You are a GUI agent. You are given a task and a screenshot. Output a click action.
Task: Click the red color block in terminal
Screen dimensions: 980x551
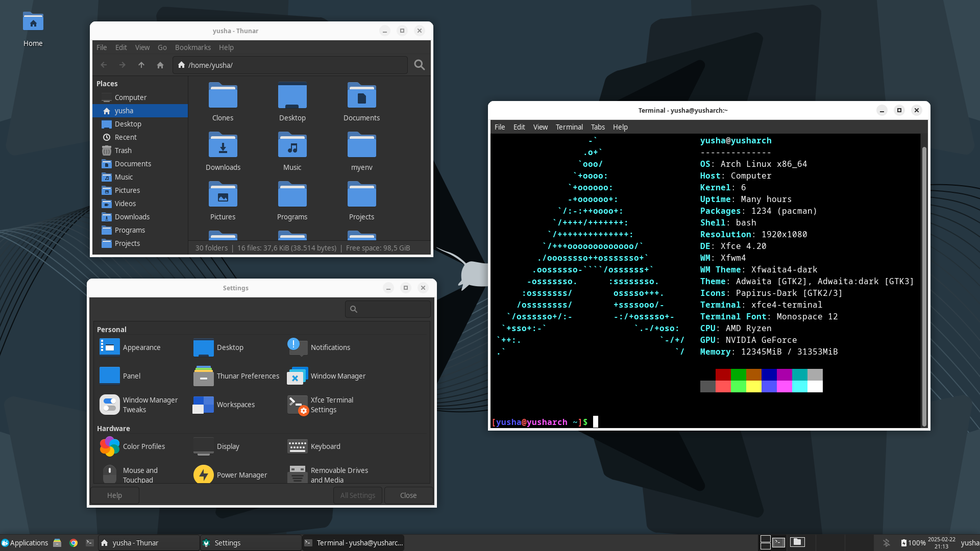click(723, 374)
